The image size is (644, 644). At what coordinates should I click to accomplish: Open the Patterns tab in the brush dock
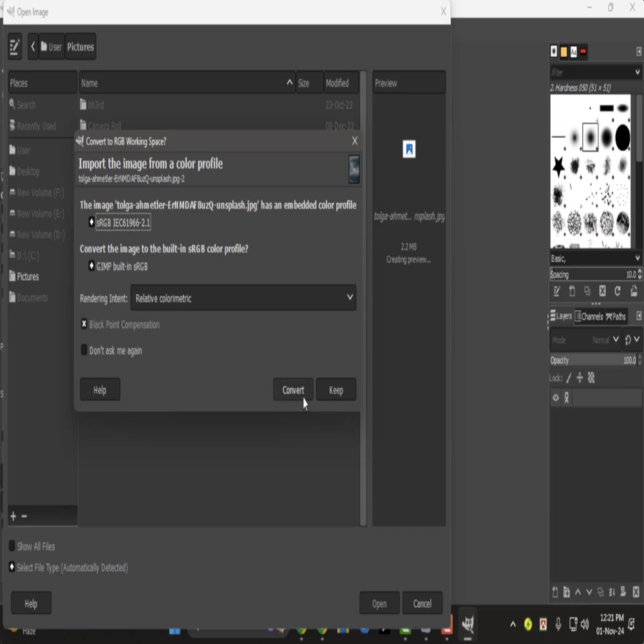(563, 52)
